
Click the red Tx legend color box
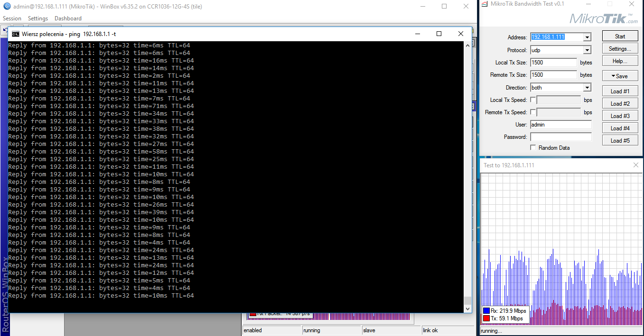tap(486, 318)
